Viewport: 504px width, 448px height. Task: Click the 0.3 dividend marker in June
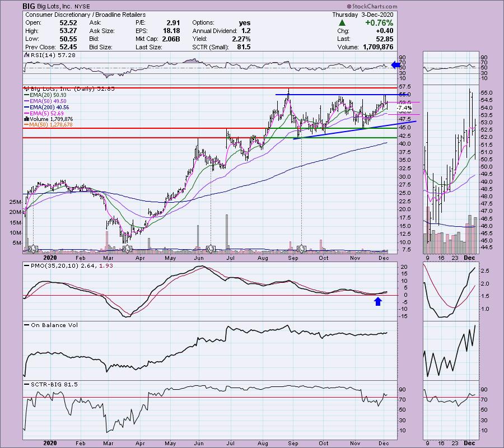click(x=211, y=249)
